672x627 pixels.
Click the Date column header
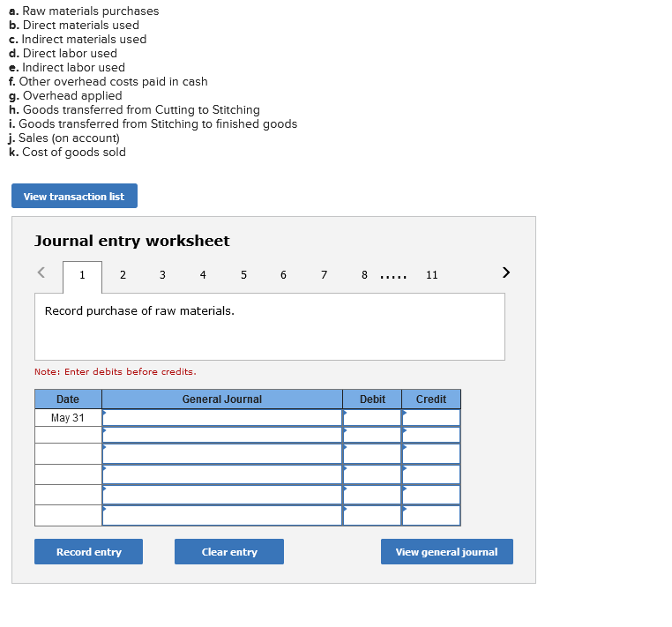(x=68, y=399)
